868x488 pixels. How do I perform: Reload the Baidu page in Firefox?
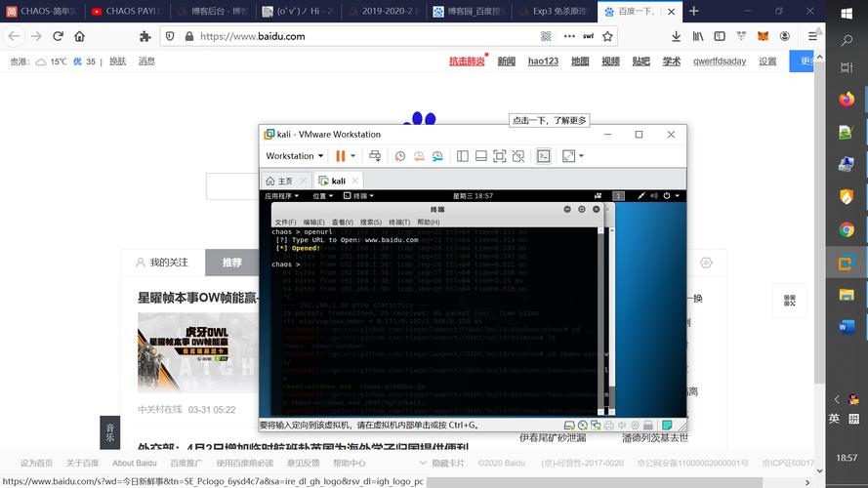click(58, 36)
